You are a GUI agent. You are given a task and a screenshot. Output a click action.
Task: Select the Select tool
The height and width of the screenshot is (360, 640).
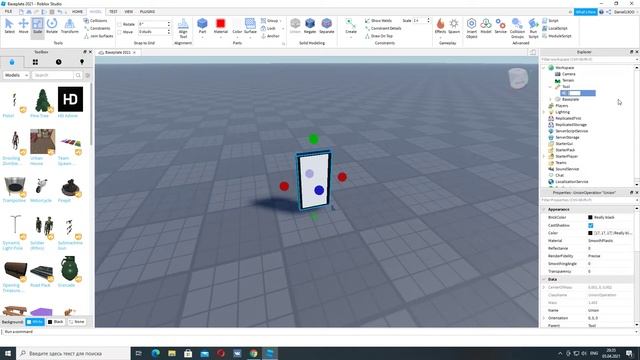(9, 26)
